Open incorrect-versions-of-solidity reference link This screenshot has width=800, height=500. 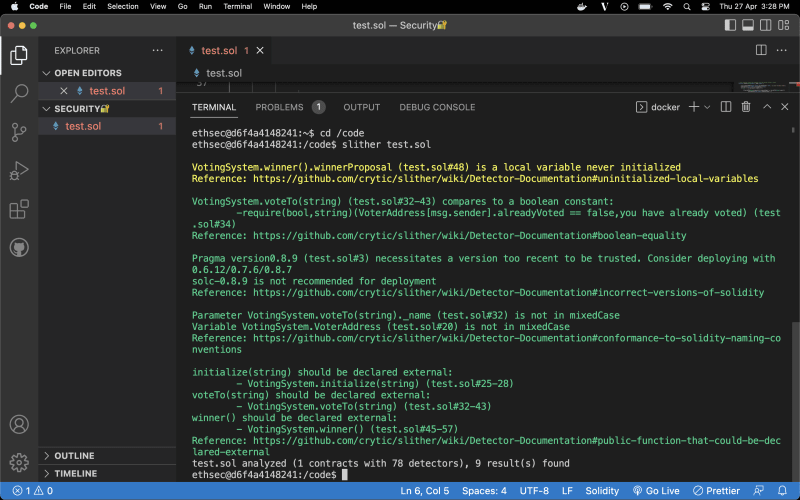tap(509, 292)
